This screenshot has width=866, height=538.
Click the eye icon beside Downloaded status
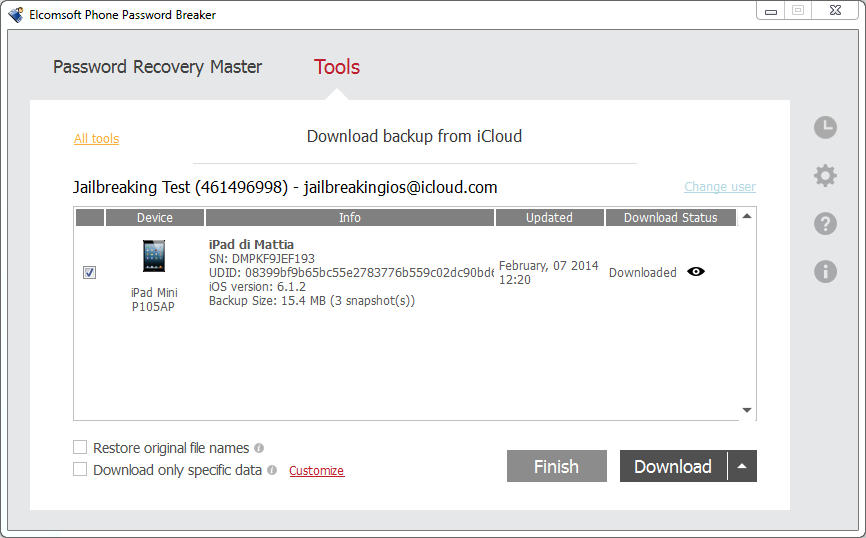pos(696,272)
